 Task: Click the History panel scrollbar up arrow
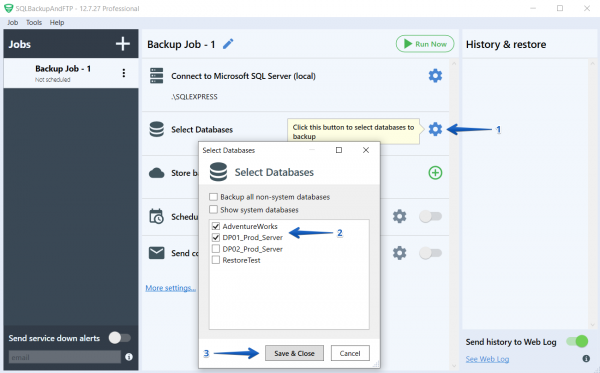click(x=593, y=64)
